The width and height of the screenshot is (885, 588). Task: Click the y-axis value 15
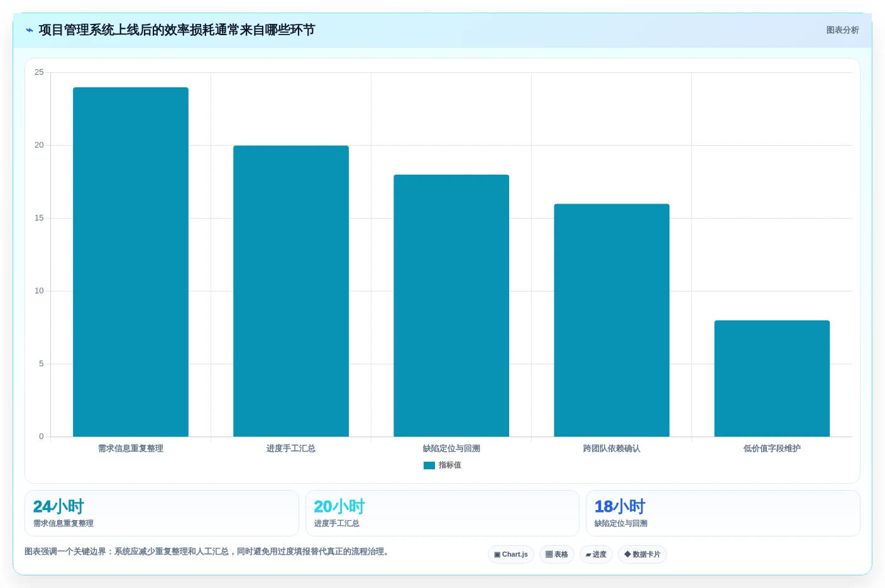coord(39,218)
